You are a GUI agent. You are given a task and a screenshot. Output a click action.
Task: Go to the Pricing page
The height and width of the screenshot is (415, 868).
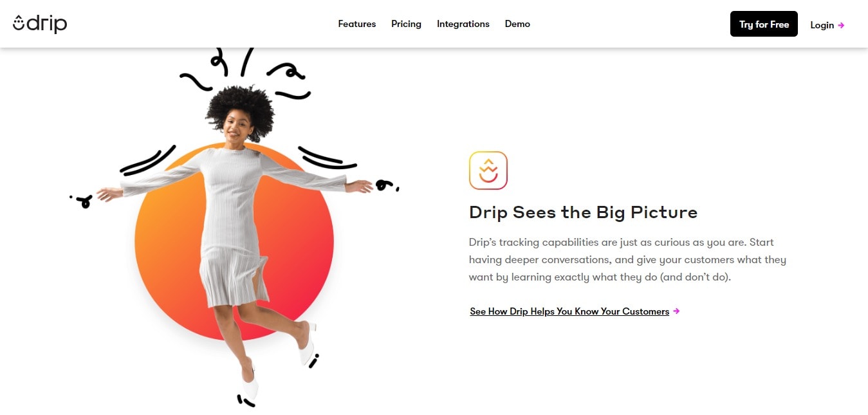point(406,24)
